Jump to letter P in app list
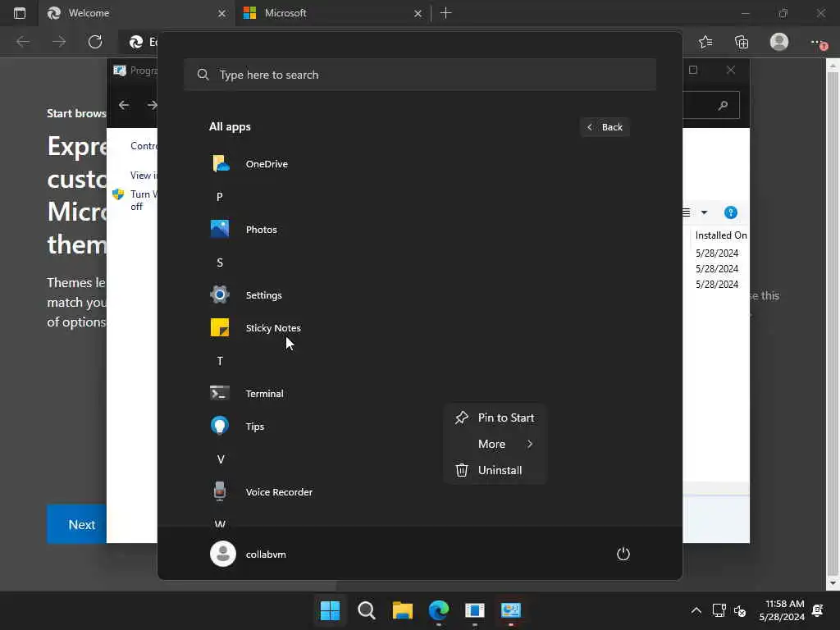Screen dimensions: 840x630 [220, 197]
